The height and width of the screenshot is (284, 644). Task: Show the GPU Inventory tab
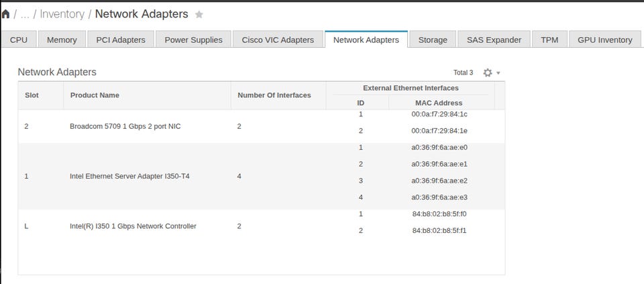[605, 40]
